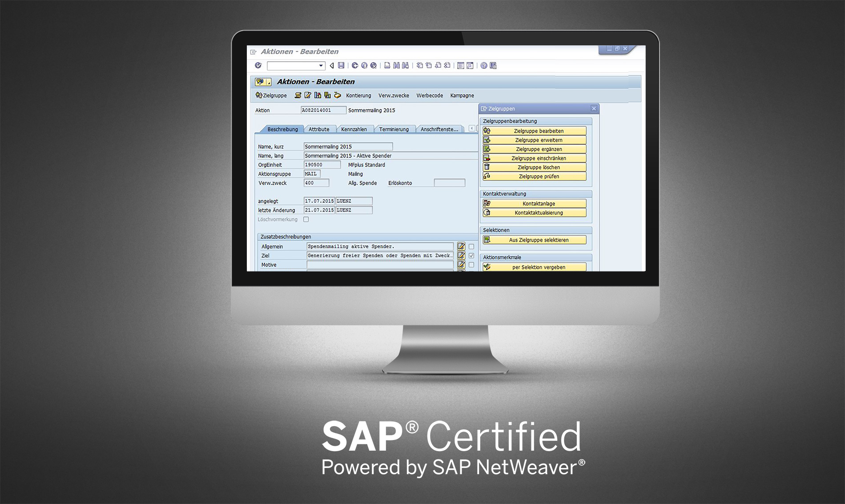Click the OrgEinheit field 190500

pos(322,164)
